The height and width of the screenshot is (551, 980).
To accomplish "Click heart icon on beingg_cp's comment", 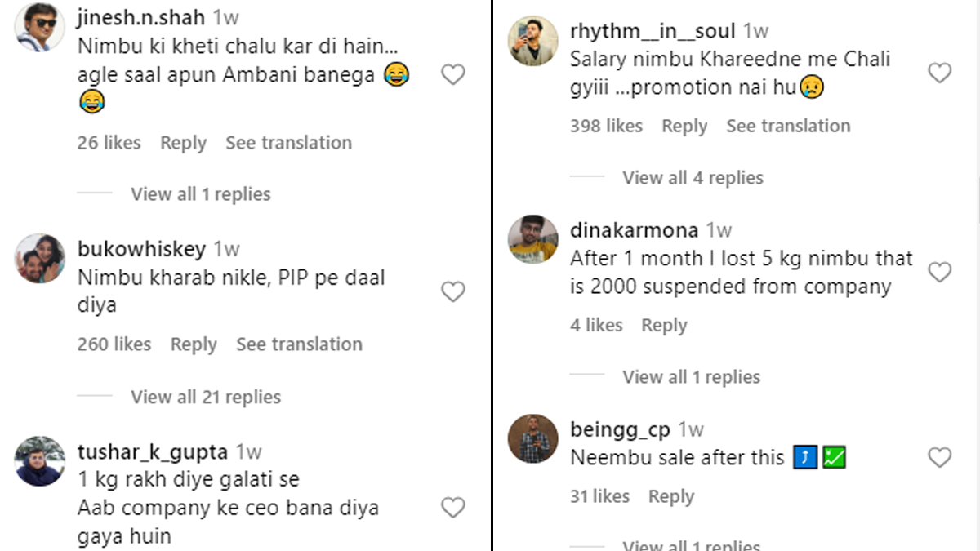I will click(940, 458).
